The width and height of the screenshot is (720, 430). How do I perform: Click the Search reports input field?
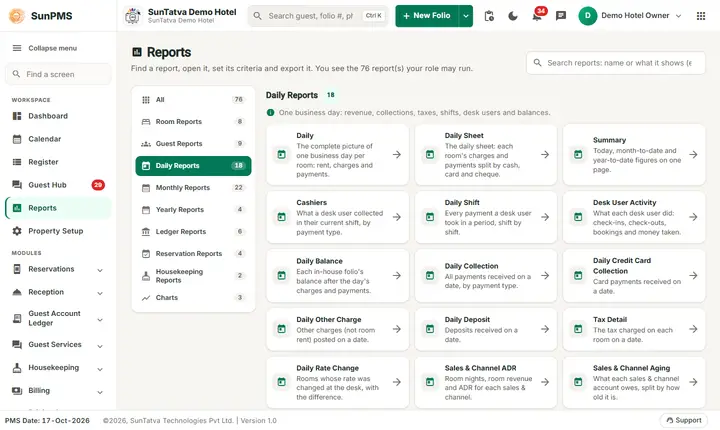pos(616,63)
